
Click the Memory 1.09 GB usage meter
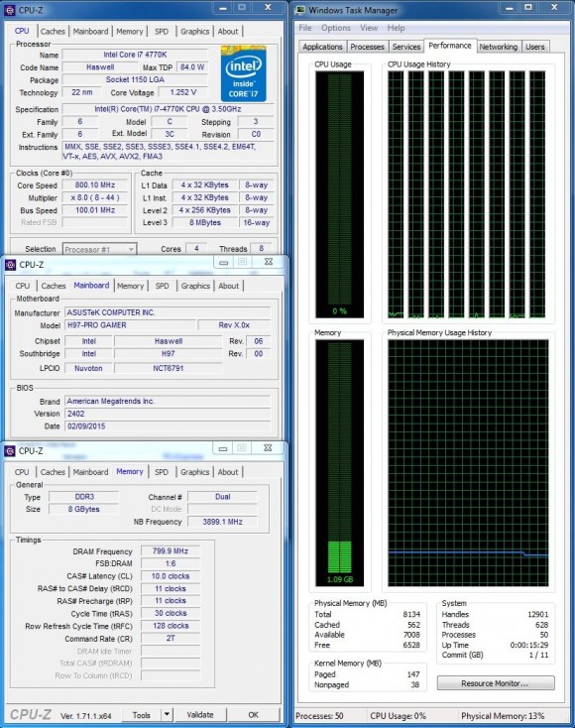(x=340, y=463)
